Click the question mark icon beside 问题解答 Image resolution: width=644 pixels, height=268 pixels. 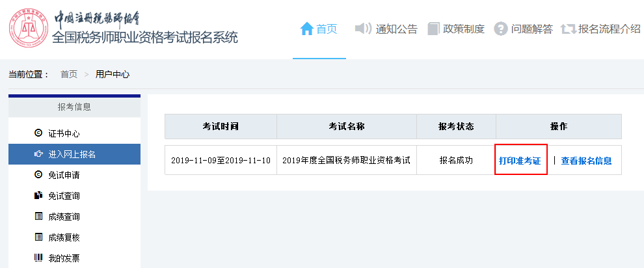[501, 29]
